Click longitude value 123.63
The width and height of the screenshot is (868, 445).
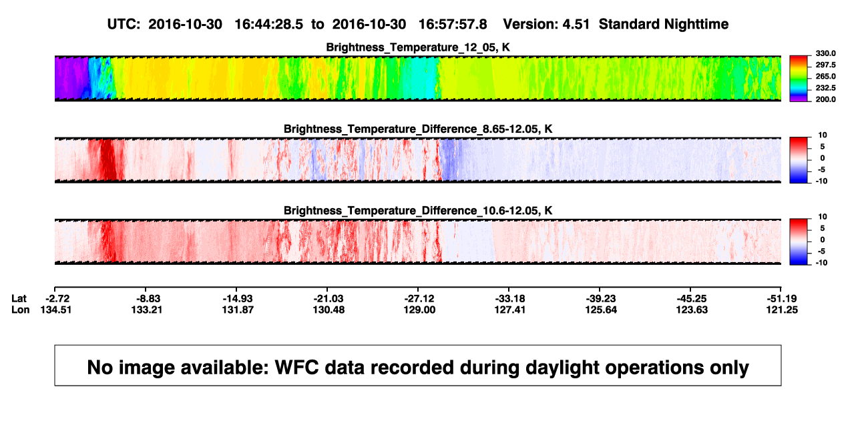[690, 310]
